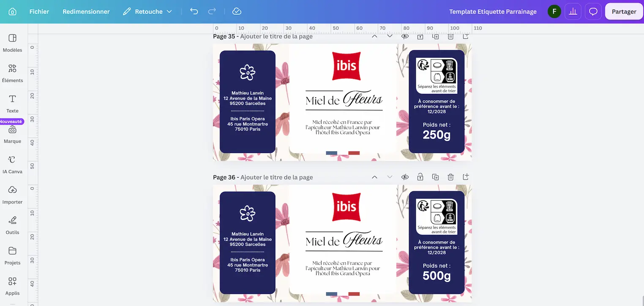Delete Page 35 with the trash icon

451,37
